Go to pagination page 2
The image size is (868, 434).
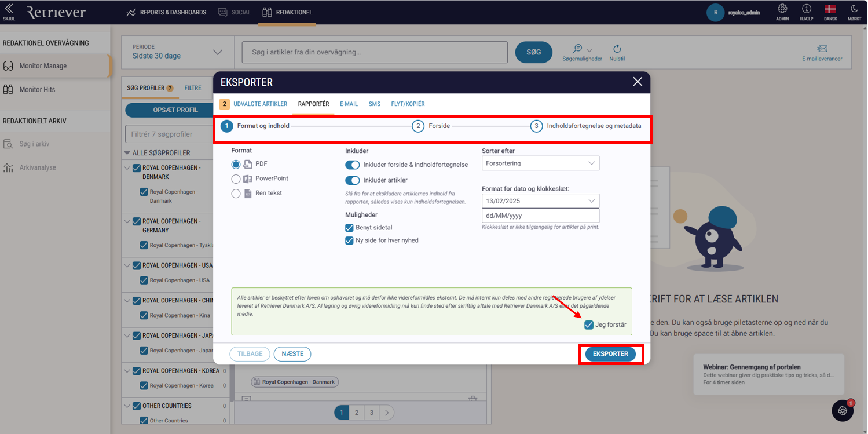click(357, 413)
